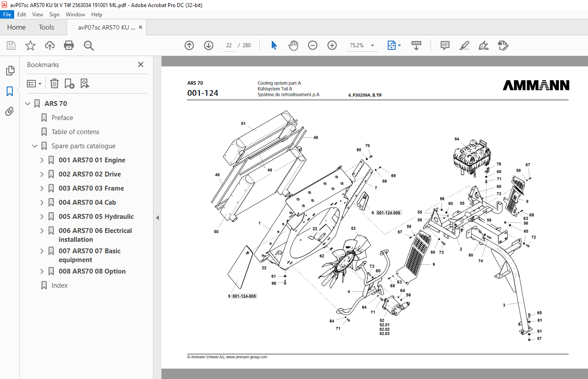Open the bookmarks options list menu

[x=34, y=83]
